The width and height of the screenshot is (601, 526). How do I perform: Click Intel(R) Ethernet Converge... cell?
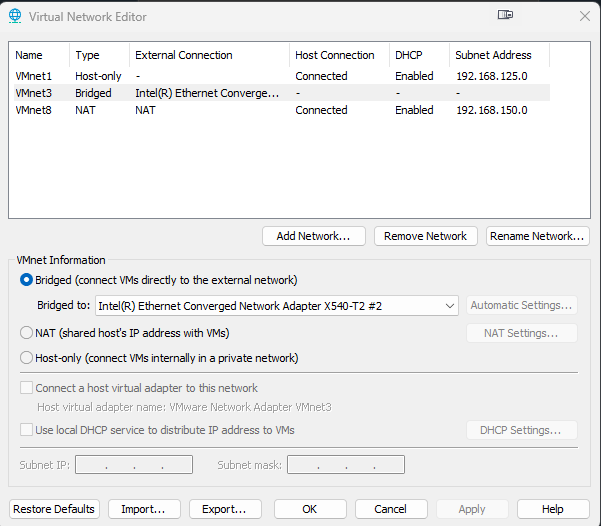coord(207,93)
